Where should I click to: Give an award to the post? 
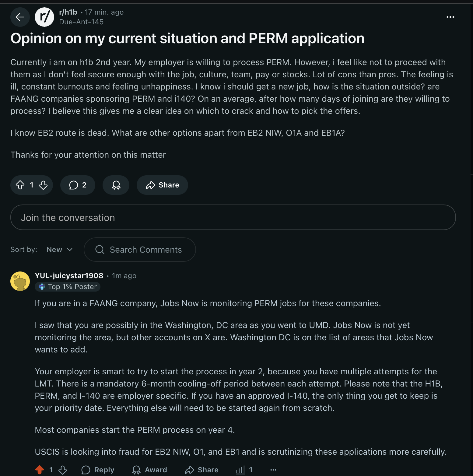pyautogui.click(x=116, y=185)
